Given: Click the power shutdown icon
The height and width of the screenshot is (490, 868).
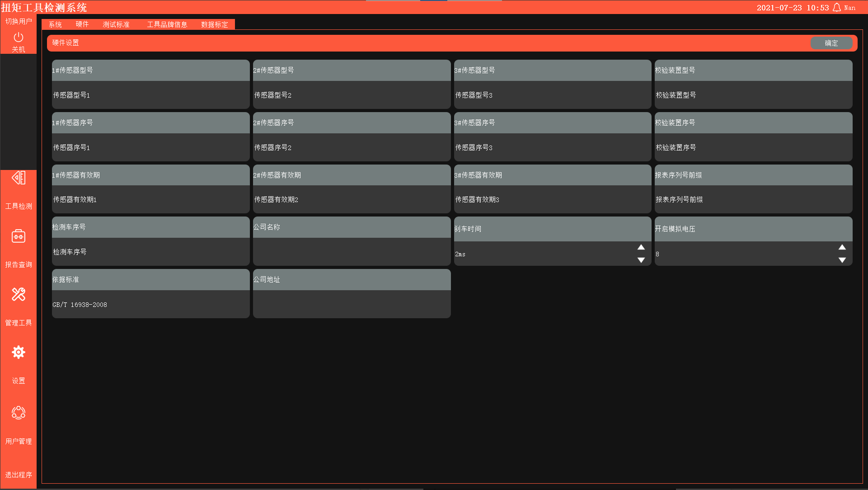Looking at the screenshot, I should pyautogui.click(x=19, y=37).
